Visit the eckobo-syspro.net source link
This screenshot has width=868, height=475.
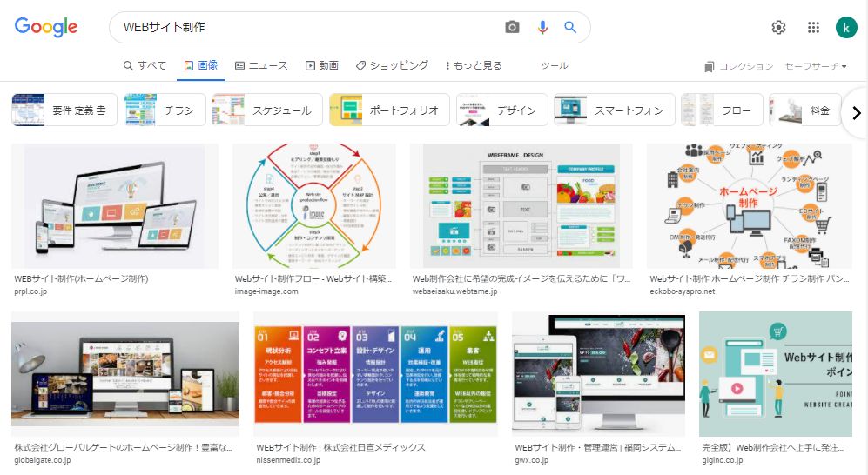tap(682, 291)
